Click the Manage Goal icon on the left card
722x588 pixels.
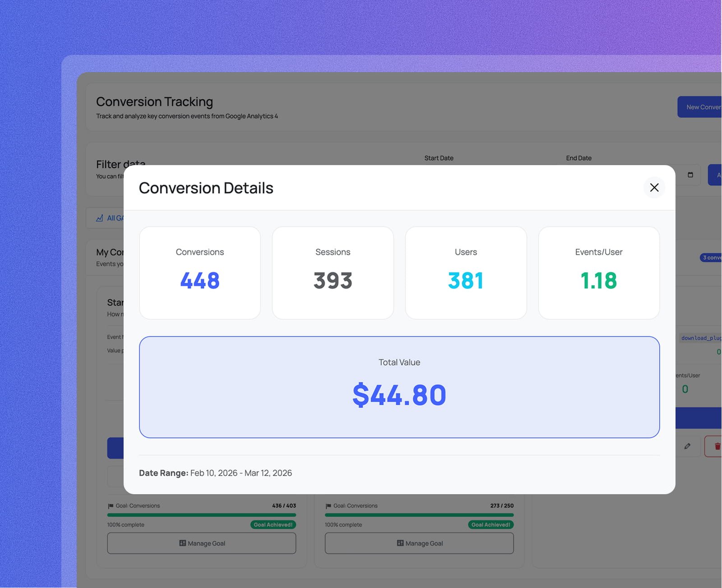(182, 543)
